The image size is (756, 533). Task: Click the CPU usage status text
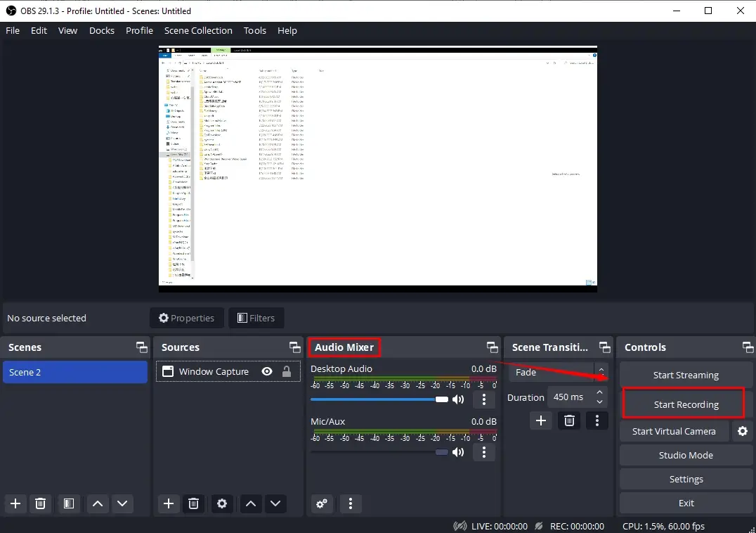click(x=663, y=526)
